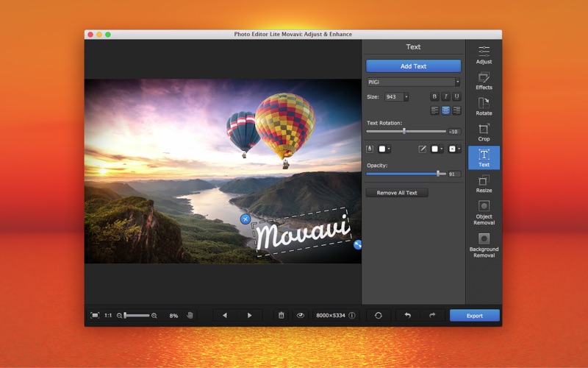Screen dimensions: 588x368
Task: Align text to the left
Action: 434,110
